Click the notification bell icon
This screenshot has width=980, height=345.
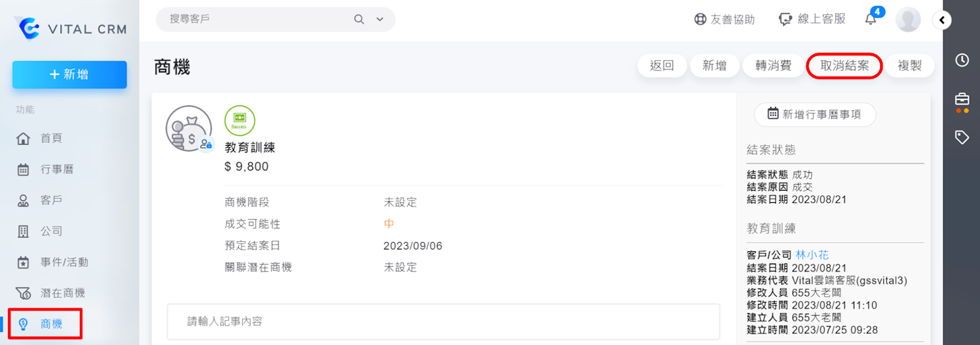[x=871, y=19]
